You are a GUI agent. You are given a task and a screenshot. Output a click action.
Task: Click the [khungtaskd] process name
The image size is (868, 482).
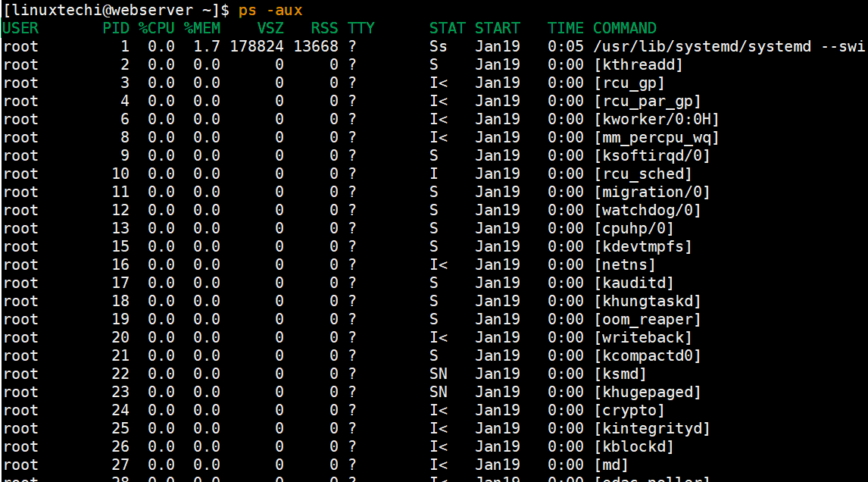[647, 302]
